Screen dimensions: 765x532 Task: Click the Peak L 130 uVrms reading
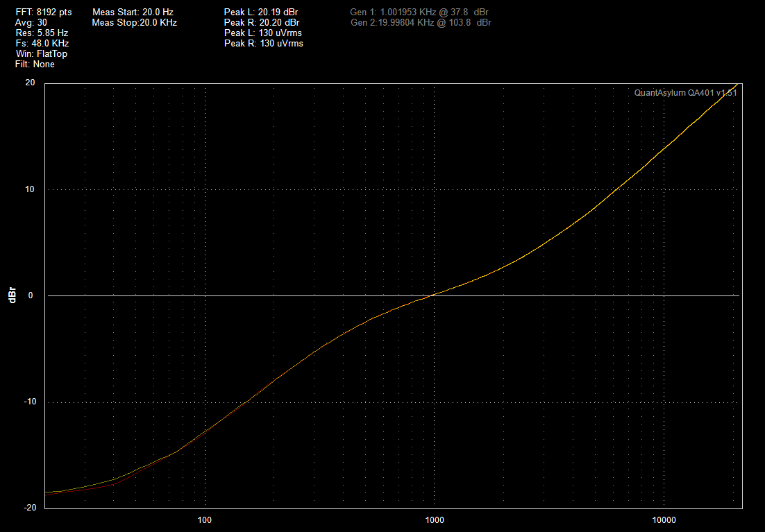click(263, 33)
